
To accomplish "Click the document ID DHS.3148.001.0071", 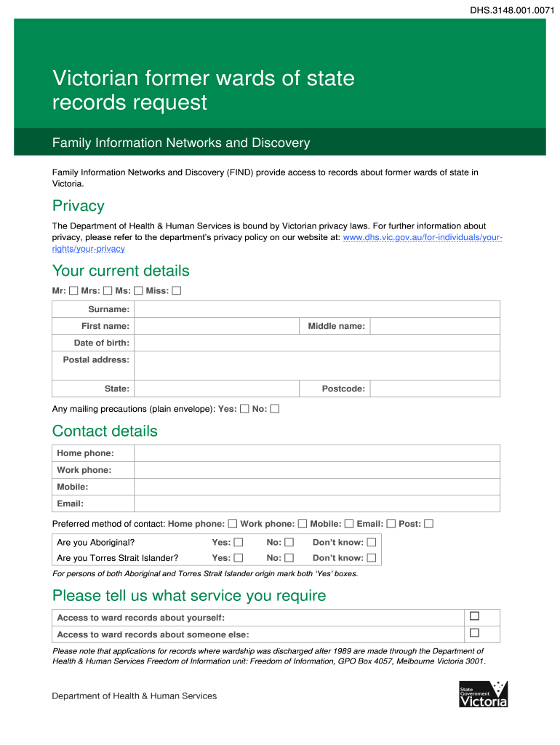I will point(512,10).
